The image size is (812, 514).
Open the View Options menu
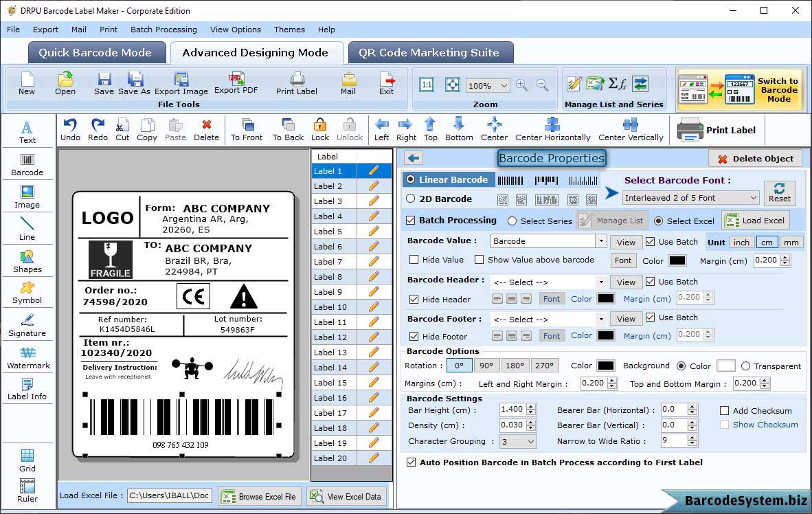[236, 30]
